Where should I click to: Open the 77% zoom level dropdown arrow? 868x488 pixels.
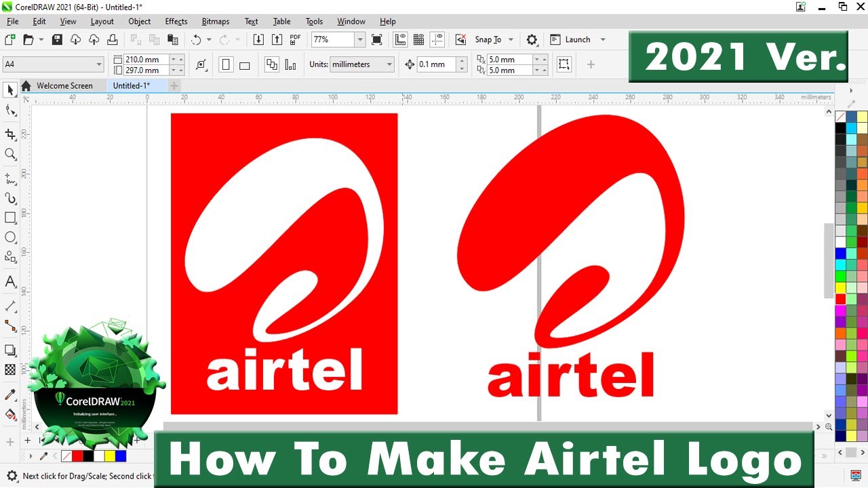(360, 39)
